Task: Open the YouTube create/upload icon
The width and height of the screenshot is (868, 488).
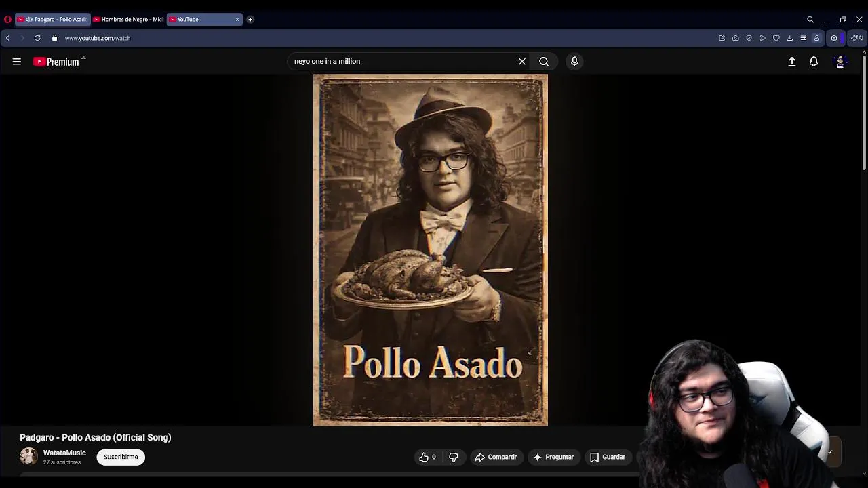Action: pyautogui.click(x=792, y=62)
